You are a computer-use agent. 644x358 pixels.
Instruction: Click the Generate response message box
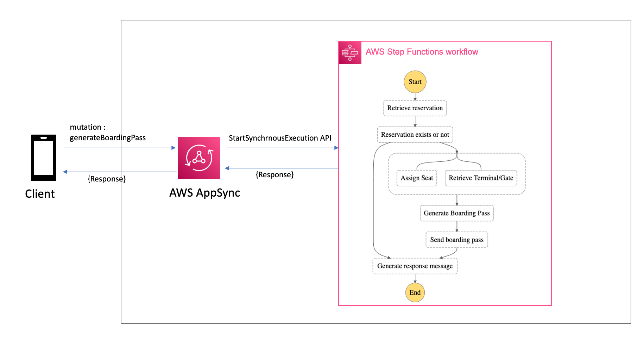click(415, 266)
